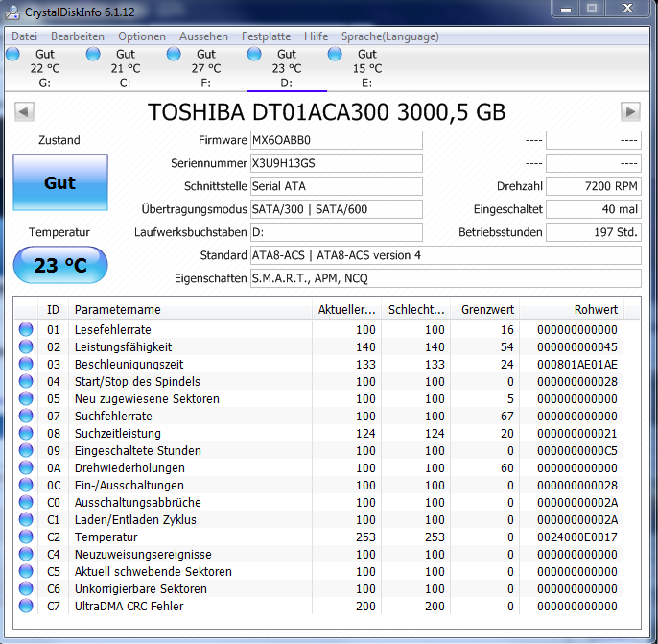Click the Firmware field MX6OABB0
This screenshot has width=658, height=644.
click(336, 140)
